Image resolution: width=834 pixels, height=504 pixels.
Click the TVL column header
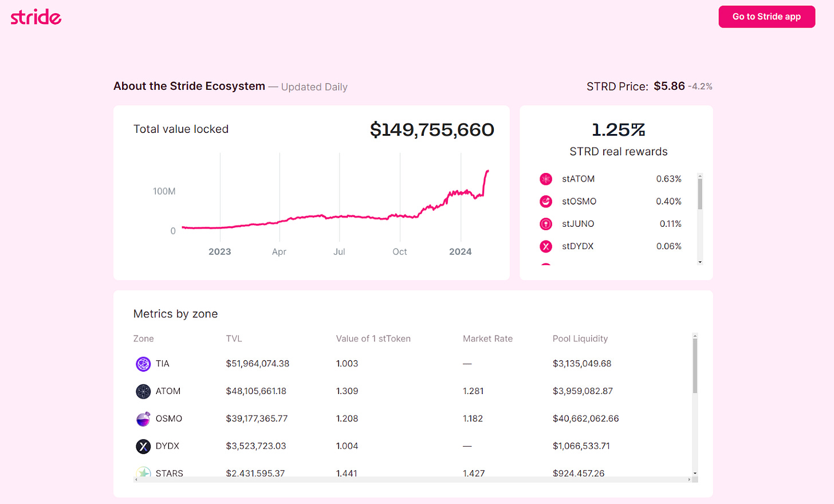pos(234,338)
